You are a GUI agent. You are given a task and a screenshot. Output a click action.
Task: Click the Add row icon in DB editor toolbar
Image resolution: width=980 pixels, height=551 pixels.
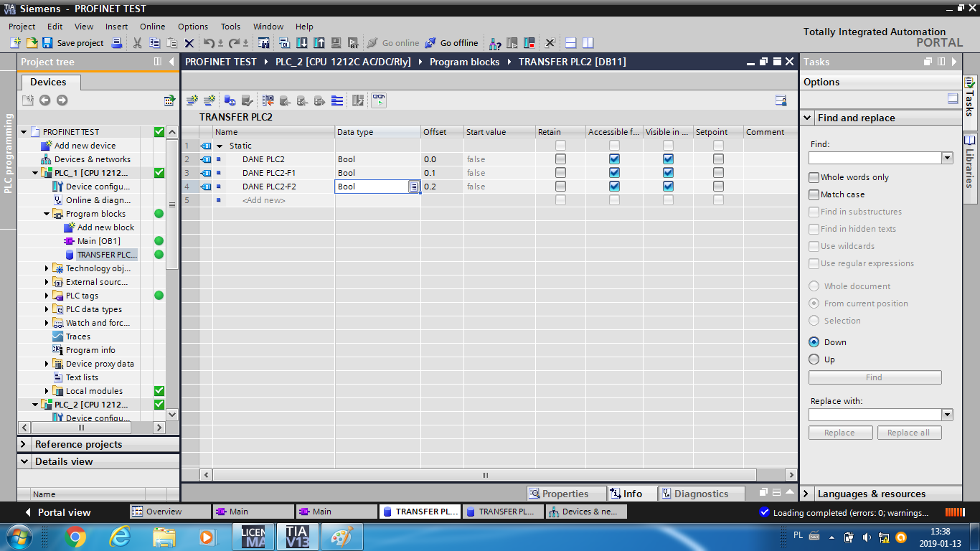click(x=209, y=100)
